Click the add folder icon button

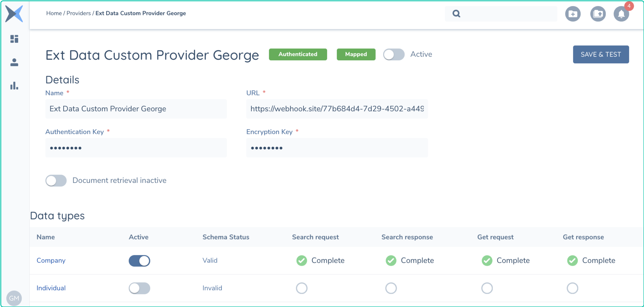(x=573, y=14)
